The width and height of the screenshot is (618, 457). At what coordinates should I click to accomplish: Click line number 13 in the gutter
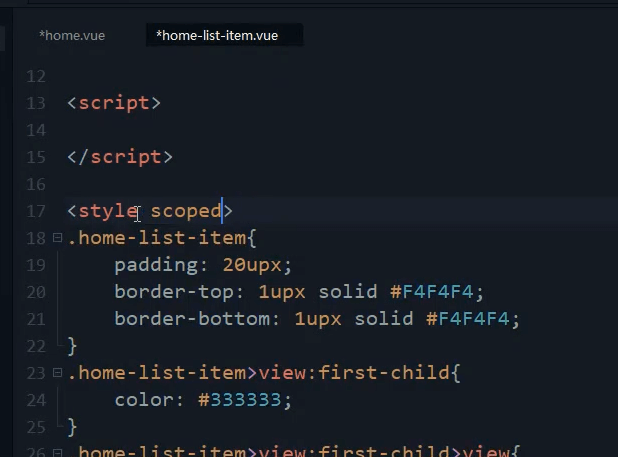[36, 103]
